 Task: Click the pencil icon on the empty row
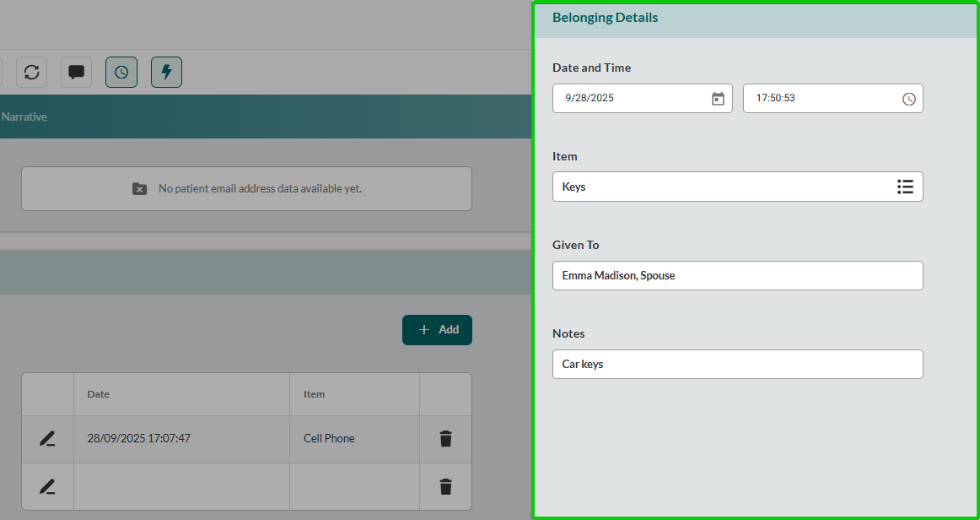click(x=47, y=486)
